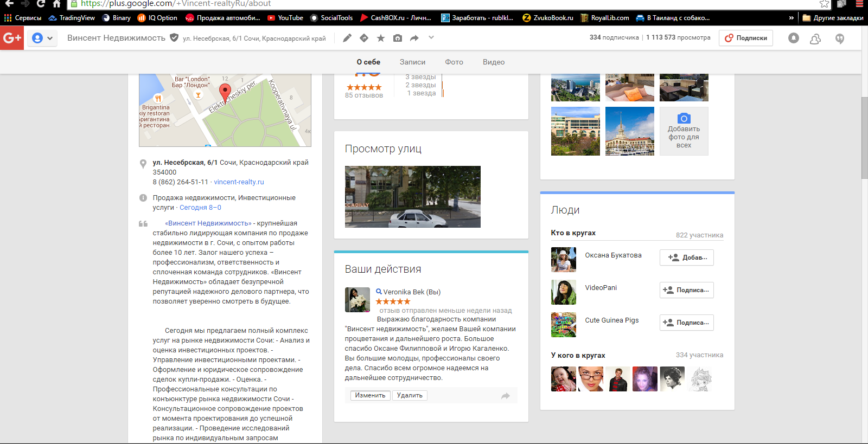Click the add people icon in header

click(x=815, y=38)
